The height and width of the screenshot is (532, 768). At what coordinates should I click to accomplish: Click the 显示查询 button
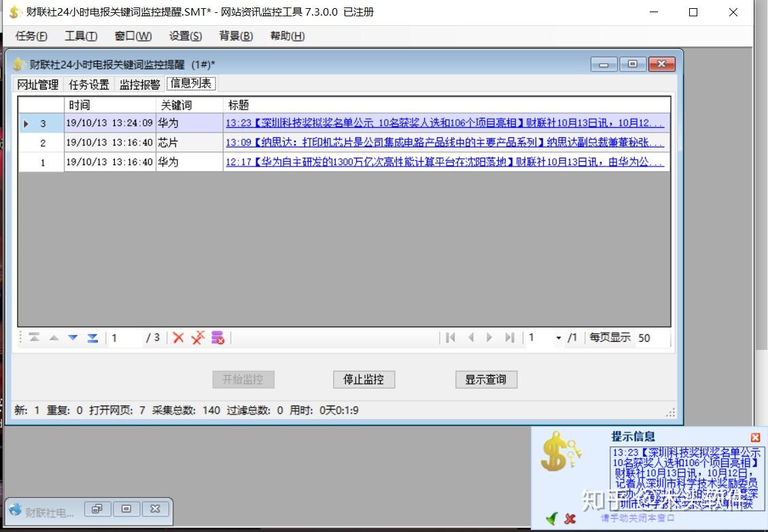tap(486, 379)
